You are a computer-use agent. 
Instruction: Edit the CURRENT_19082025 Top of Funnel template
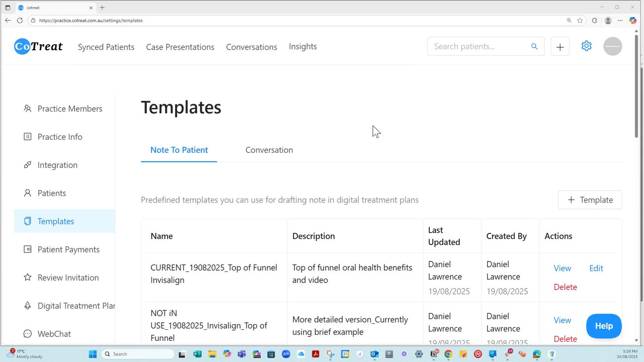point(596,268)
